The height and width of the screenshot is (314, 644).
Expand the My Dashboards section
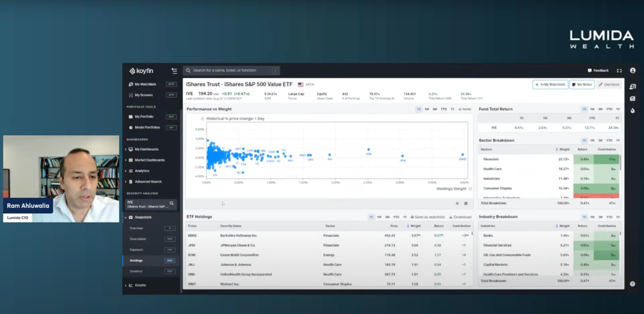point(126,149)
